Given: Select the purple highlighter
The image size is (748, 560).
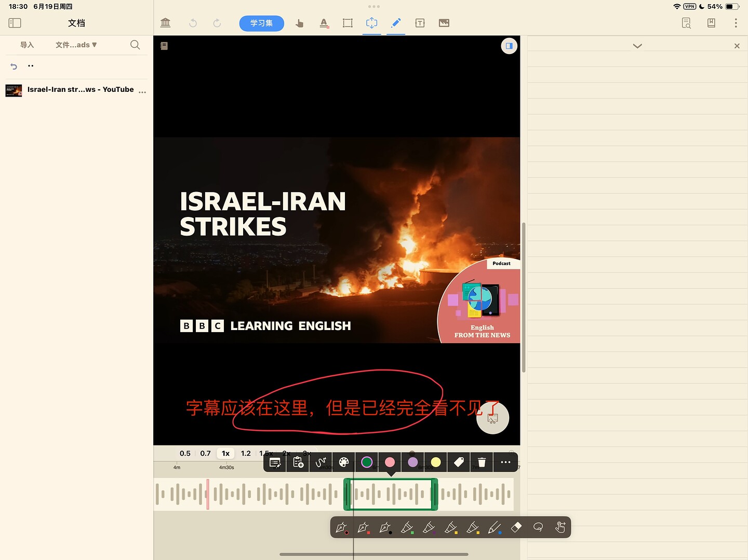Looking at the screenshot, I should coord(429,527).
